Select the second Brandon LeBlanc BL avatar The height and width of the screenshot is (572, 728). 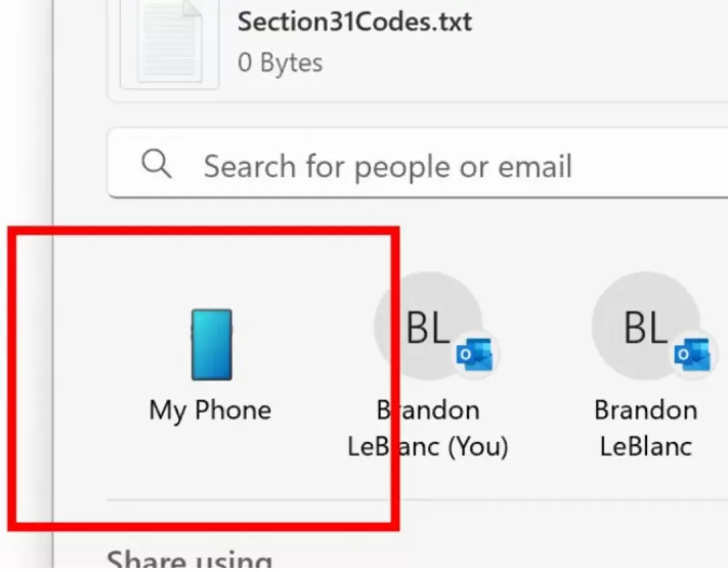[x=646, y=326]
